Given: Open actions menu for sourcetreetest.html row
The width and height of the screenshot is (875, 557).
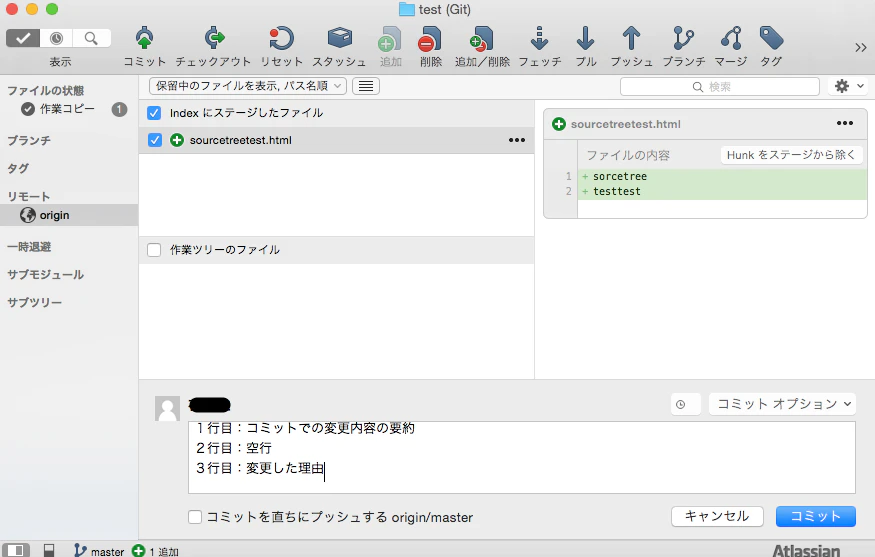Looking at the screenshot, I should point(517,140).
